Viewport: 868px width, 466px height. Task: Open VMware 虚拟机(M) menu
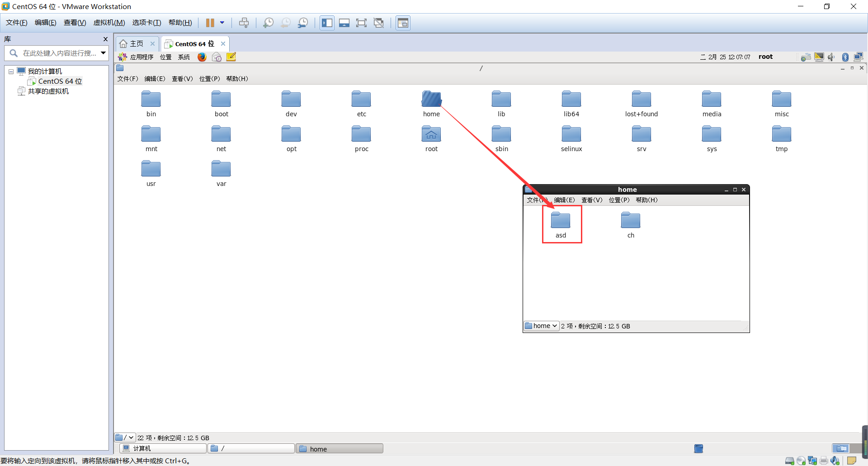point(109,23)
